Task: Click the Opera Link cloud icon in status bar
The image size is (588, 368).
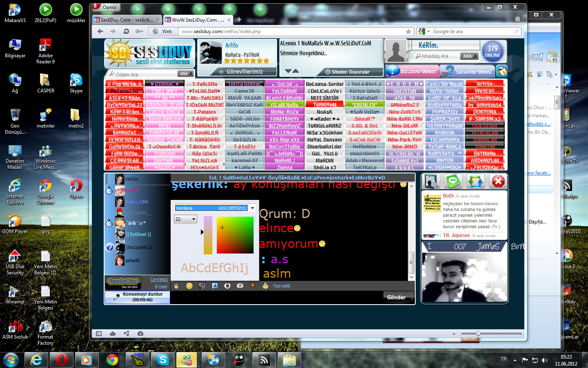Action: tap(113, 334)
